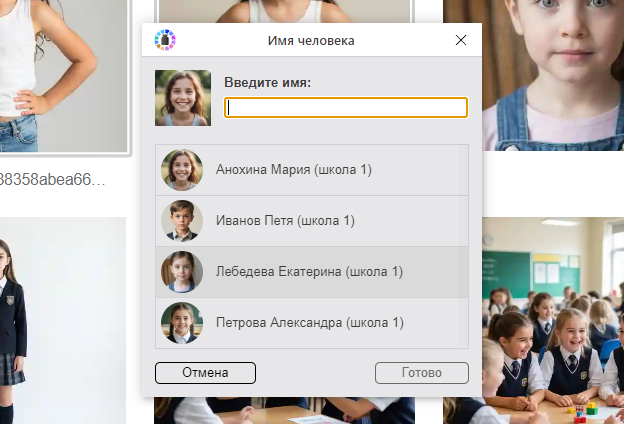Screen dimensions: 624x424
Task: Pick 'Лебедева Екатерина (школа 1)' suggestion
Action: pyautogui.click(x=309, y=272)
